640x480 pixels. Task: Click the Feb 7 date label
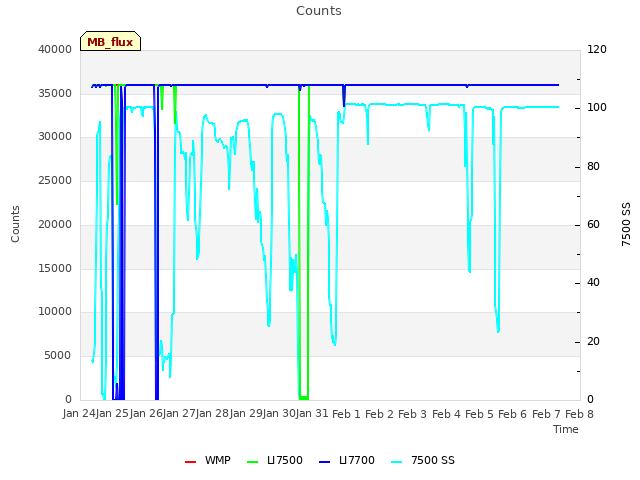tap(546, 414)
